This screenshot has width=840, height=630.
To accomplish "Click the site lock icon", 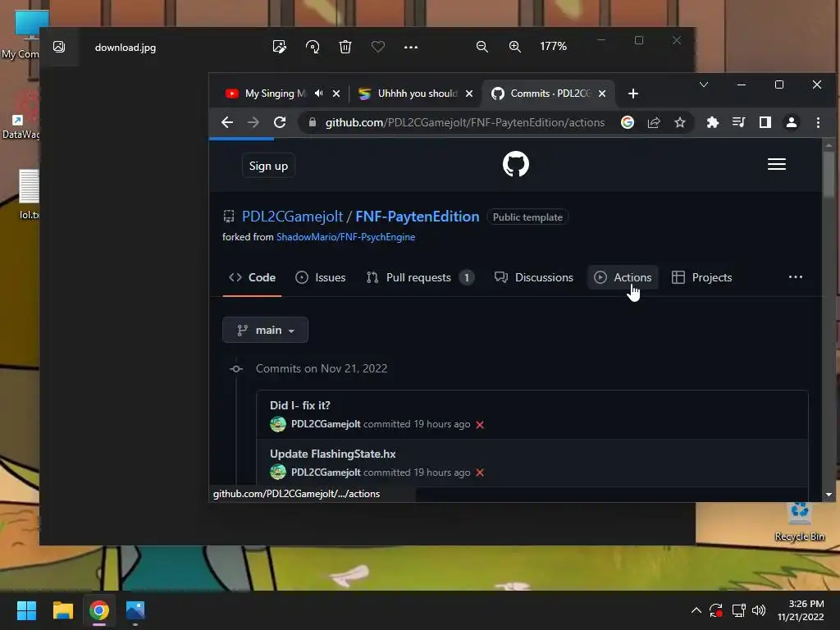I will coord(313,122).
